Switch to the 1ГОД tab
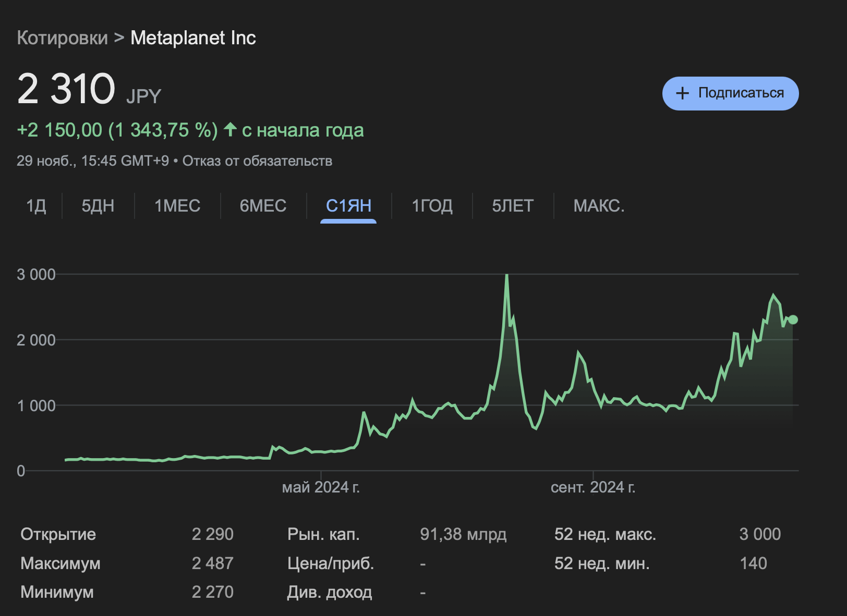 point(432,206)
